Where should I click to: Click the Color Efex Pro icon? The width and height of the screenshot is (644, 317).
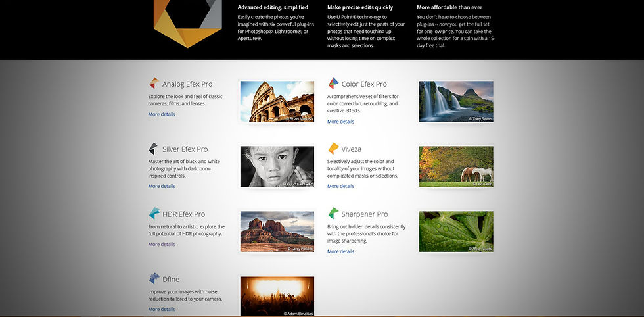pos(333,83)
